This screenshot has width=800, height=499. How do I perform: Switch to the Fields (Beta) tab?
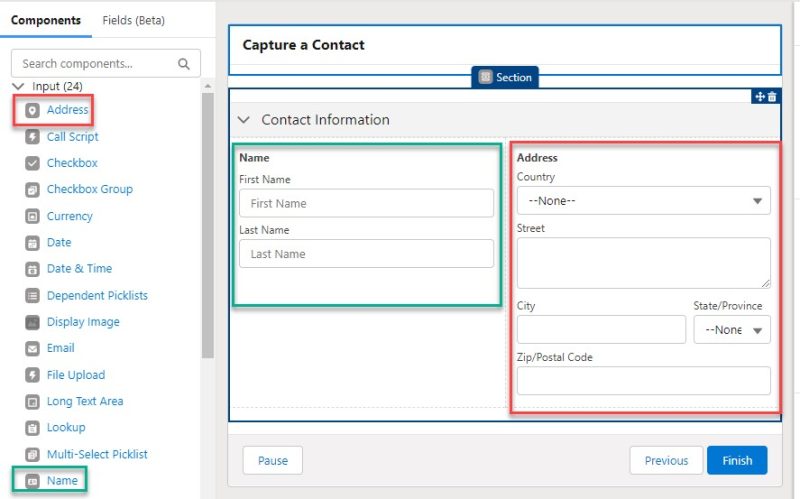[134, 20]
